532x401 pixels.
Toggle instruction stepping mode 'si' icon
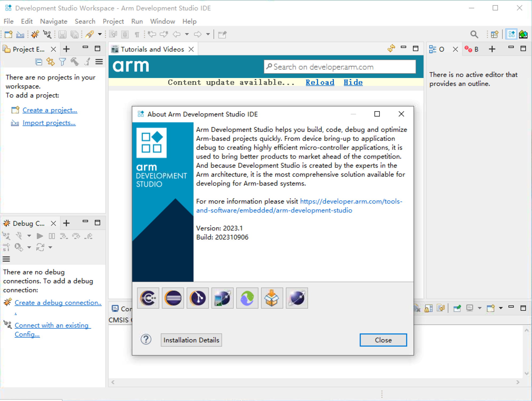pyautogui.click(x=6, y=247)
